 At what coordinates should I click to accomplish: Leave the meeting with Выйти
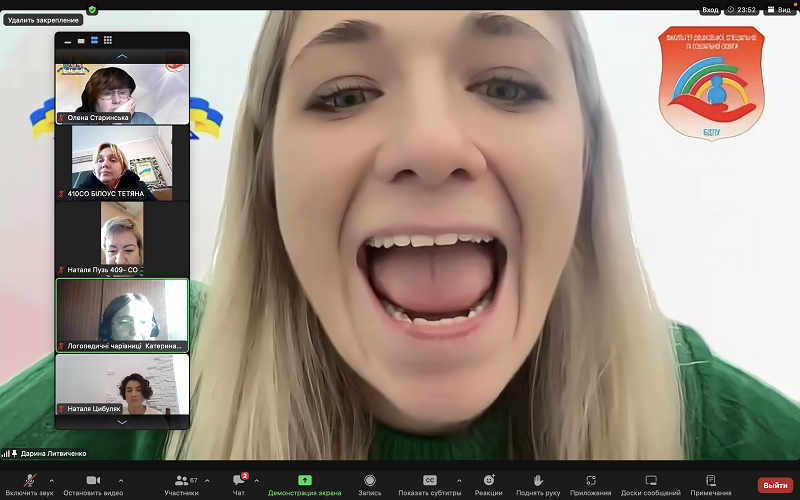[x=776, y=485]
